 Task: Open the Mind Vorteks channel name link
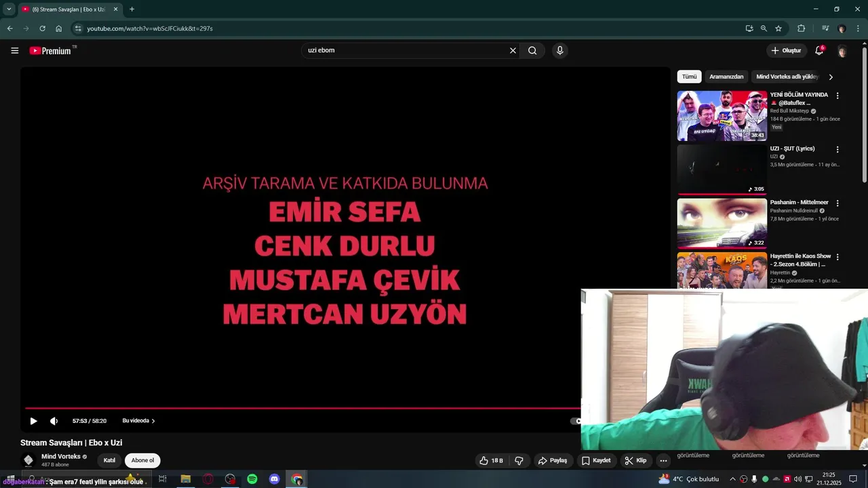[x=61, y=457]
